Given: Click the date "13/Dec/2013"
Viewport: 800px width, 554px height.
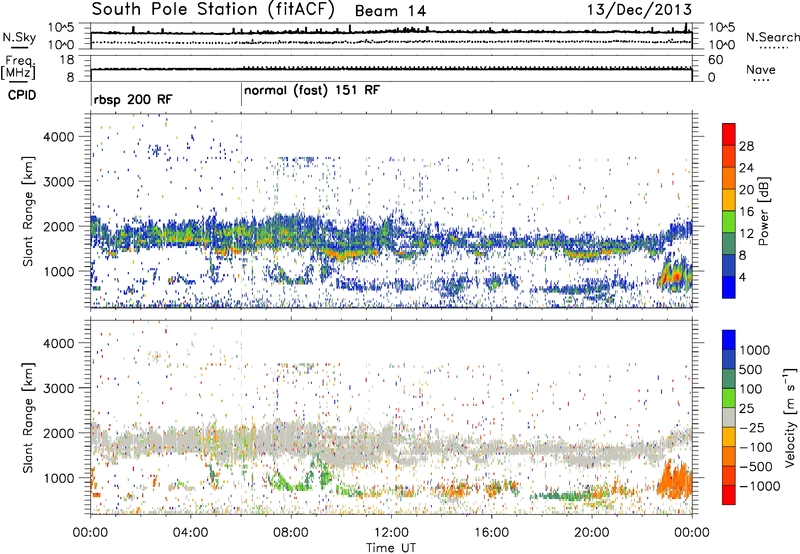Looking at the screenshot, I should (x=639, y=9).
